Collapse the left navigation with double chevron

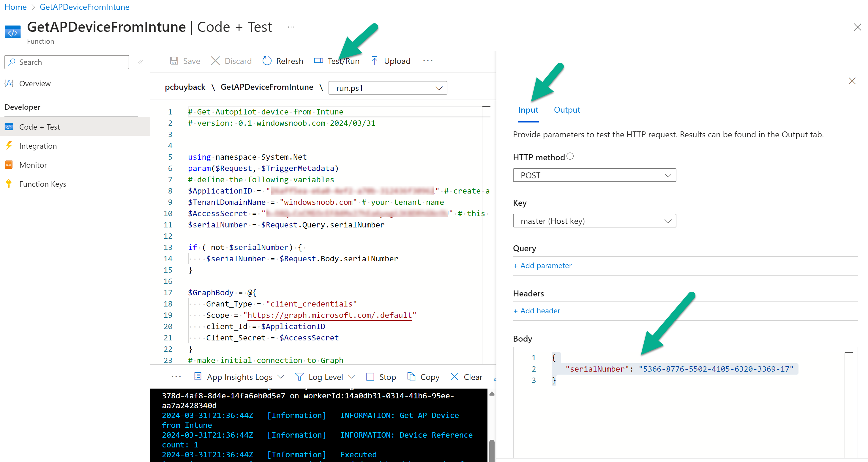point(141,62)
